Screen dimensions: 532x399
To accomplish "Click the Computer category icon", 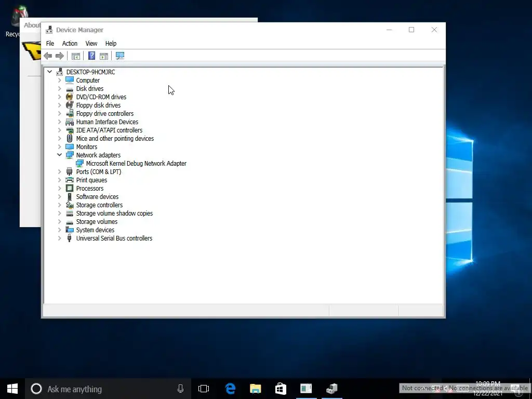I will pos(70,80).
